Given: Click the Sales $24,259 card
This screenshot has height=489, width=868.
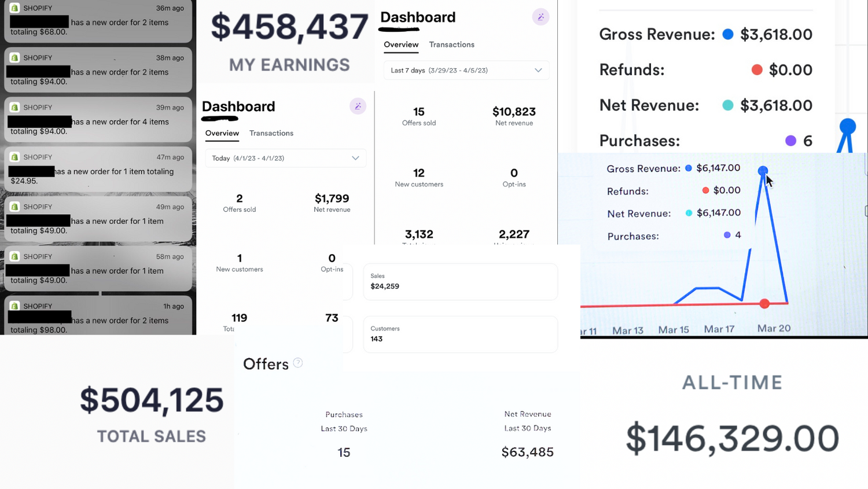Looking at the screenshot, I should point(460,282).
